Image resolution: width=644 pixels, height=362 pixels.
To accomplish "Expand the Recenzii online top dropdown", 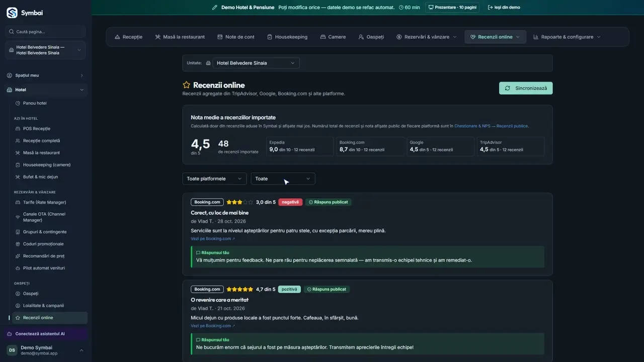I will pos(495,37).
